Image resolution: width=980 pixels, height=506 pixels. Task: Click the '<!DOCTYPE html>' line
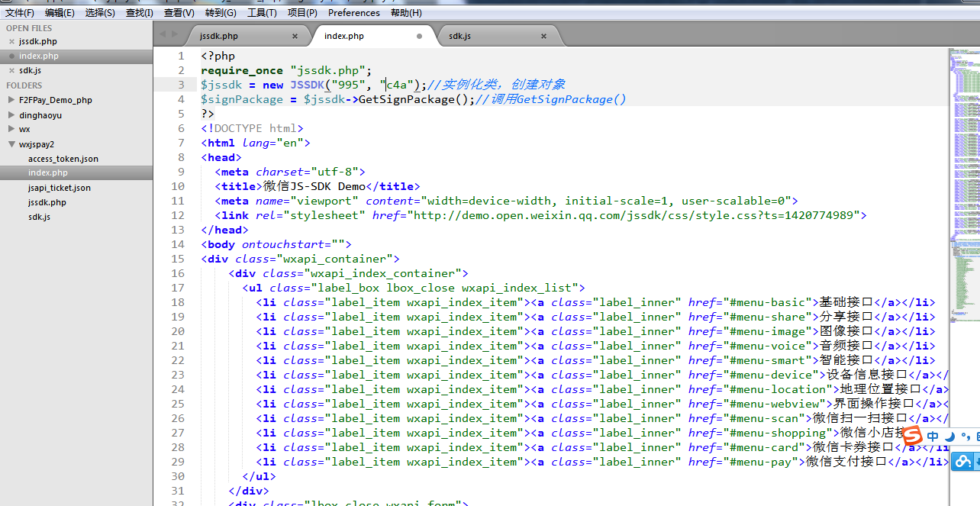coord(253,128)
